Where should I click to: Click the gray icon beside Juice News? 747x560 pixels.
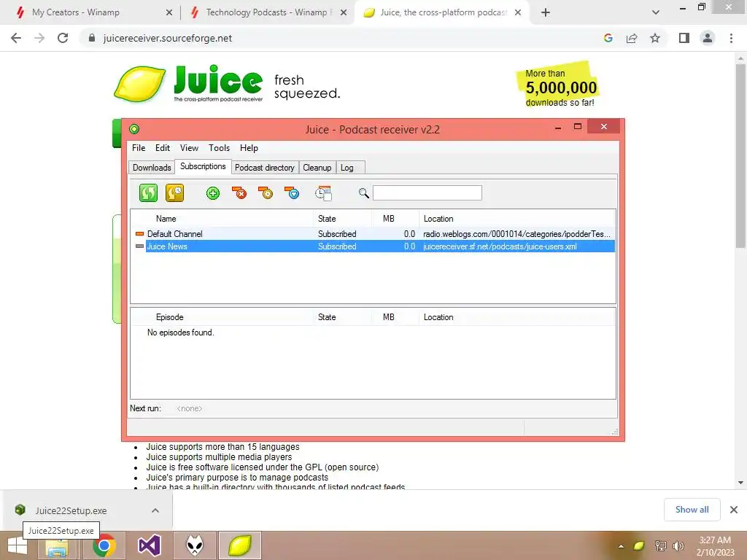(139, 246)
